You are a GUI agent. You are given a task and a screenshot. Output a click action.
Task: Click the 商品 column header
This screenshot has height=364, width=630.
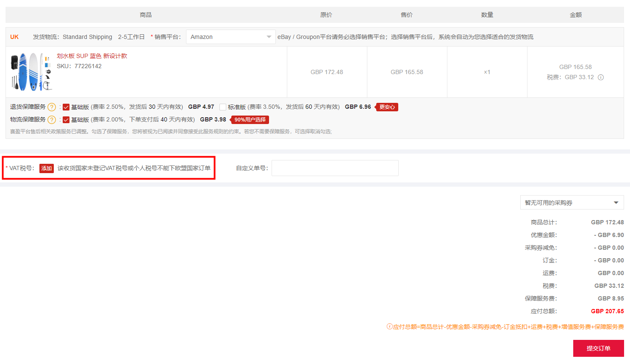pos(146,15)
